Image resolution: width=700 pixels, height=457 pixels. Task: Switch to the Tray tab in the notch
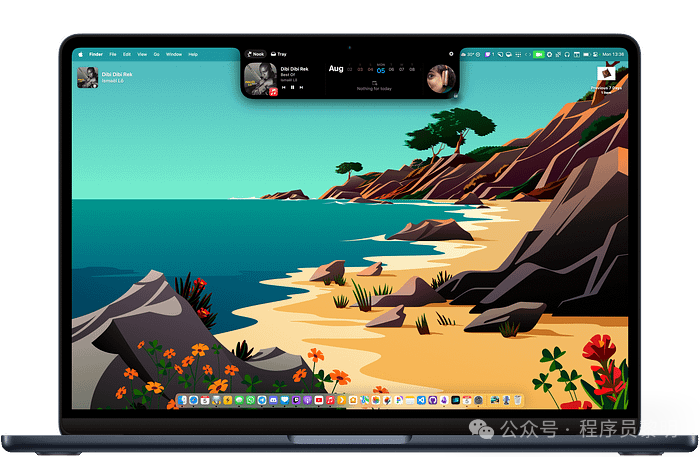click(279, 54)
